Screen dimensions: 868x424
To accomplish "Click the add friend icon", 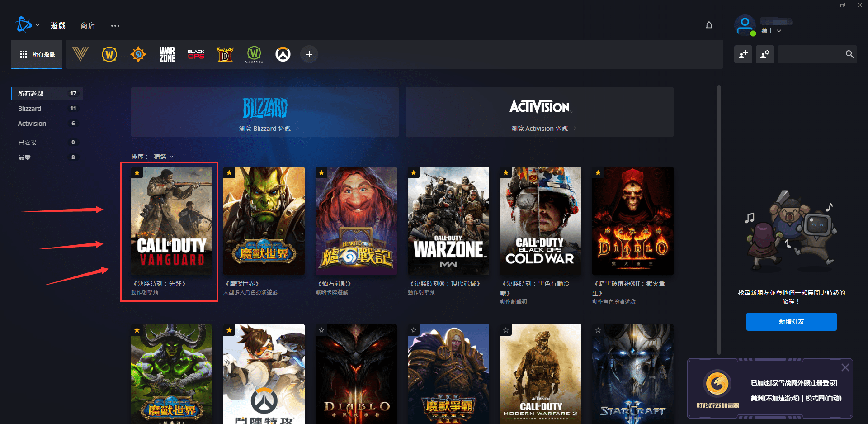I will tap(743, 54).
